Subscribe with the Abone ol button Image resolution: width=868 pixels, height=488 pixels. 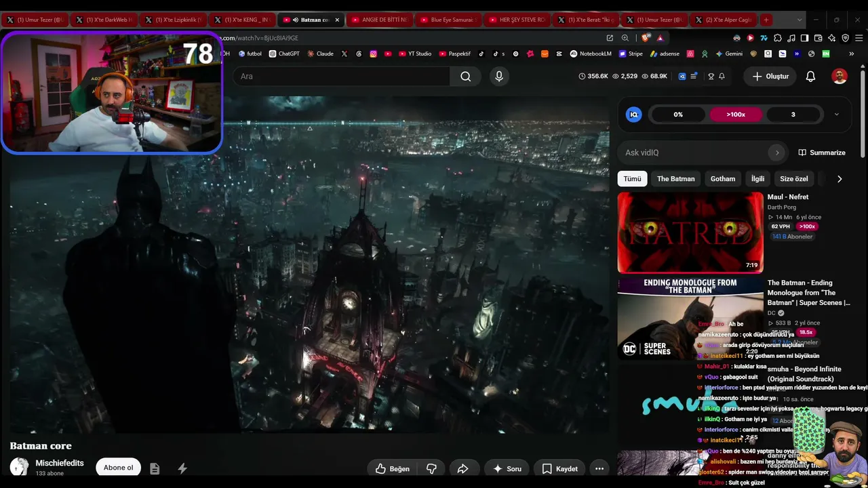118,468
